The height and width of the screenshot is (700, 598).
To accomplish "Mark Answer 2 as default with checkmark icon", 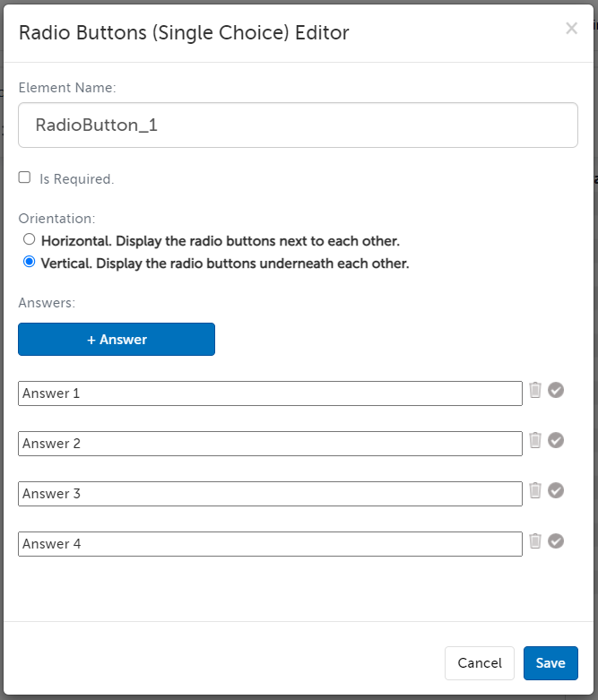I will click(x=556, y=440).
